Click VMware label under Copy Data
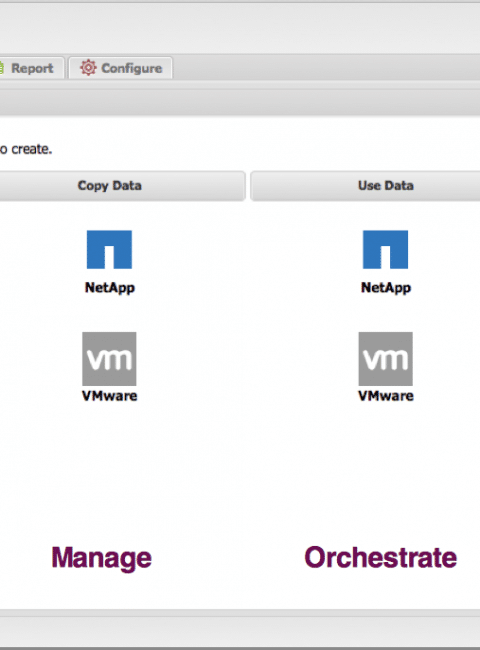 click(109, 396)
